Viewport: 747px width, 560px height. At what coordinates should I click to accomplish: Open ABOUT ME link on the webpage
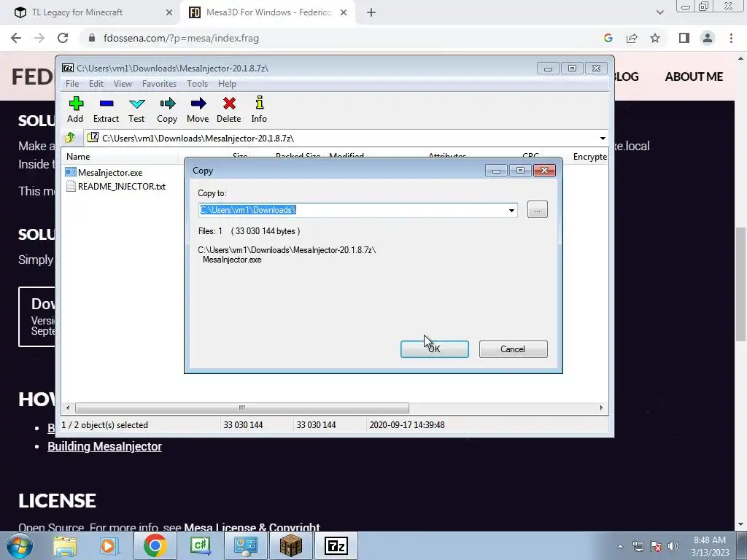[694, 77]
